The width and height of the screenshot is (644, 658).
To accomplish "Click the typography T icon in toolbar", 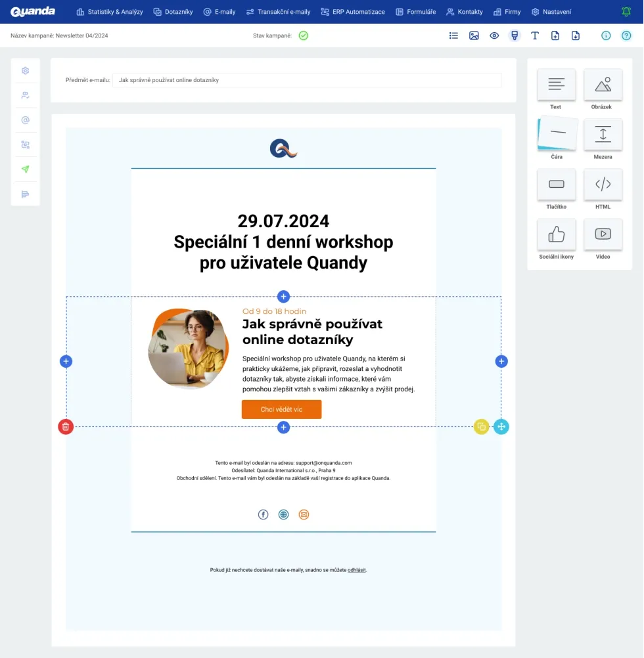I will (x=535, y=35).
